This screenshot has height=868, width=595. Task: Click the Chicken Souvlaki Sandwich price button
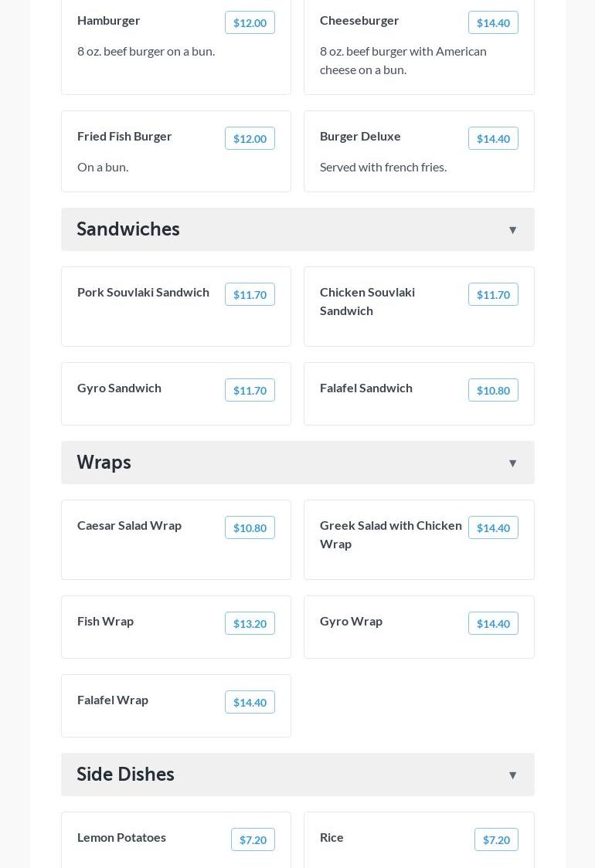tap(493, 295)
